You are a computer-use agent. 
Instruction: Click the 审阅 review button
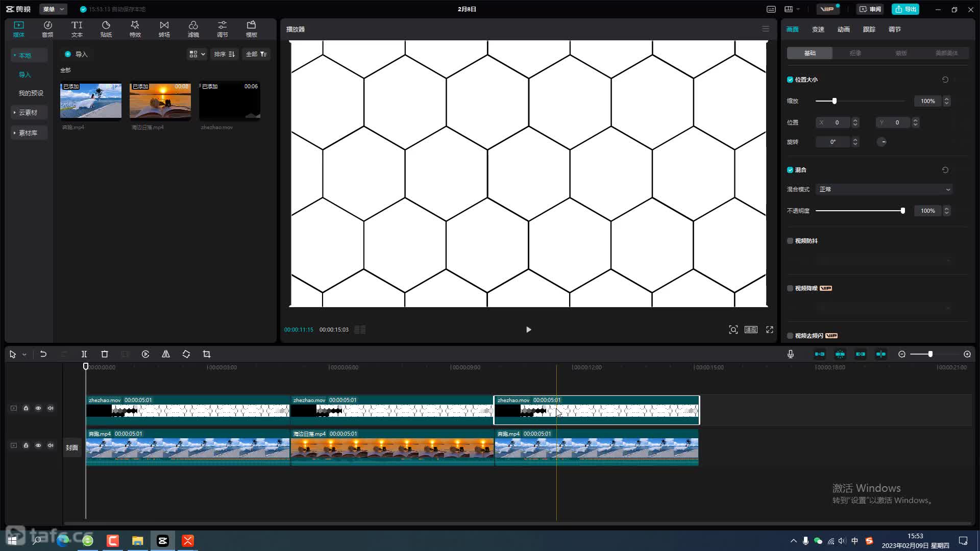tap(870, 9)
